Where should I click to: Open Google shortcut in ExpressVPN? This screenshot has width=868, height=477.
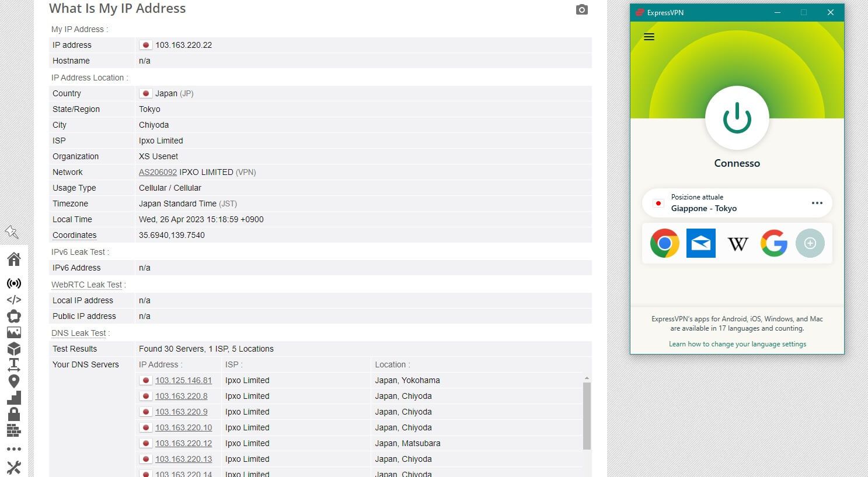pyautogui.click(x=774, y=243)
